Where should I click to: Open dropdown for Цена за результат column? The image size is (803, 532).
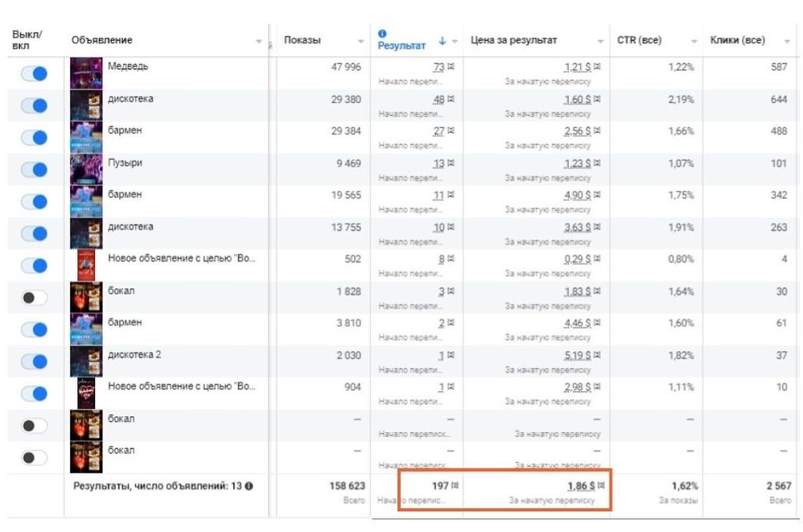point(600,41)
